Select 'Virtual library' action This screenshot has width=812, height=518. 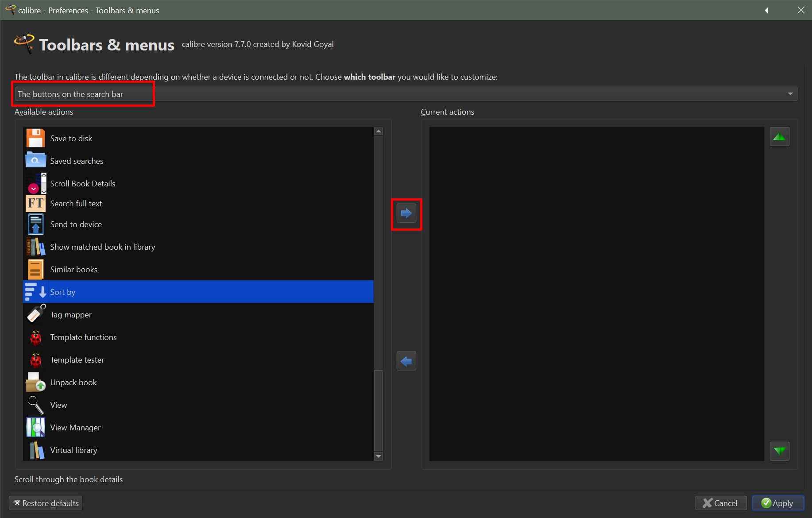(x=198, y=450)
